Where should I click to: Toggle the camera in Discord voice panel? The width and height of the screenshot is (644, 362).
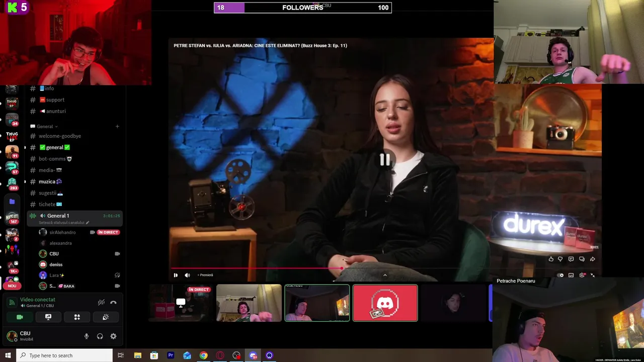coord(20,317)
